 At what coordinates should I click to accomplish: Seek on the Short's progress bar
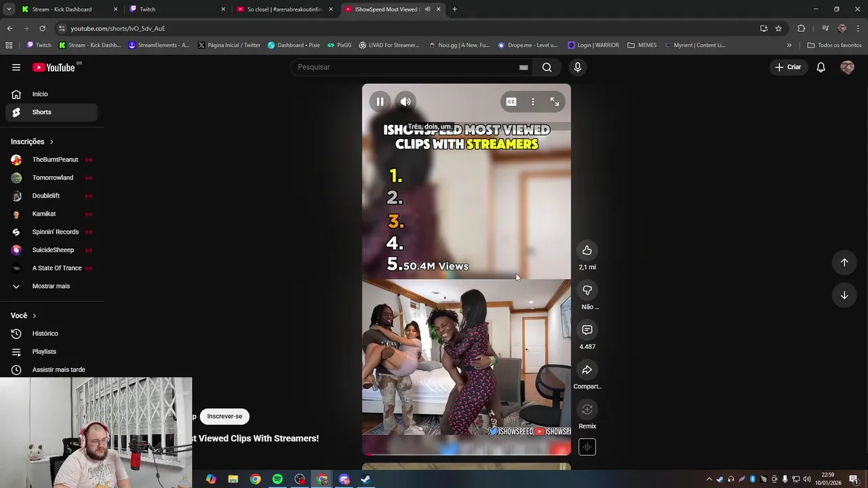[467, 454]
